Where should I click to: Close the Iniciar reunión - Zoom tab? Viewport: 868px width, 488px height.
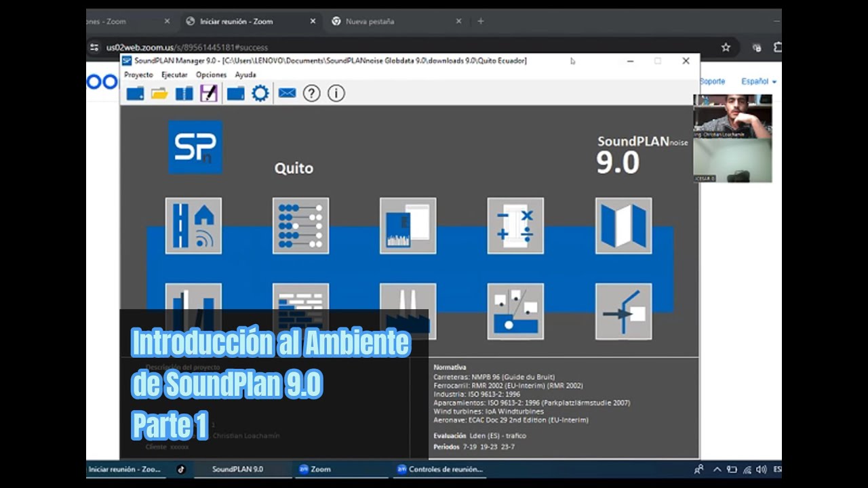[313, 21]
